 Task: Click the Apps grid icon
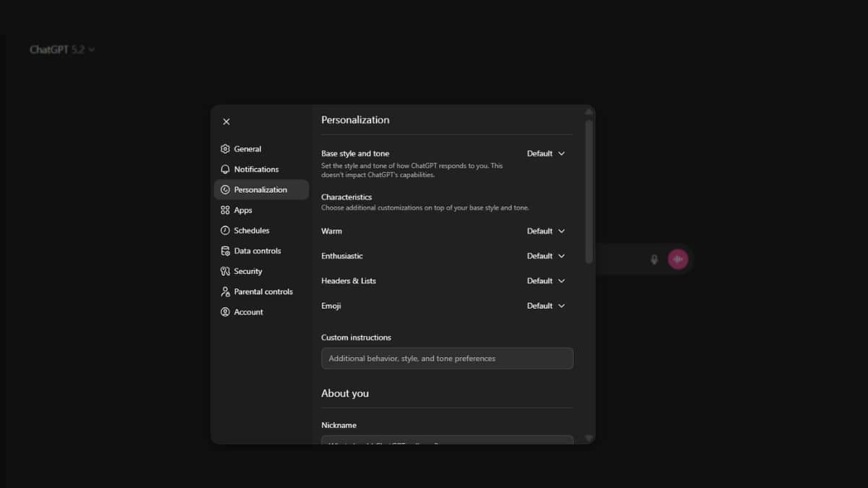coord(225,210)
